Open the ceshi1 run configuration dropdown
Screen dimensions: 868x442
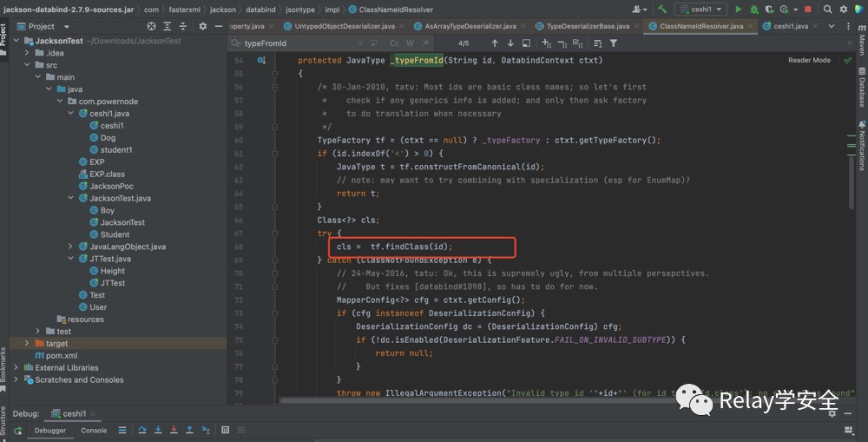tap(700, 9)
